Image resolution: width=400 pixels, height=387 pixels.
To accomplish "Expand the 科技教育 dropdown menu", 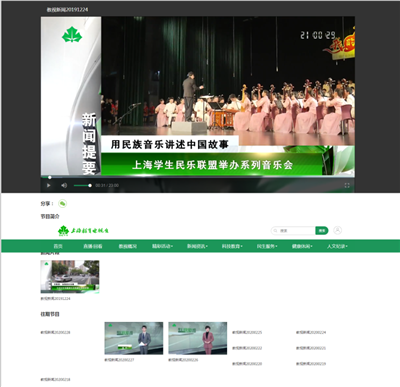I will (x=232, y=246).
